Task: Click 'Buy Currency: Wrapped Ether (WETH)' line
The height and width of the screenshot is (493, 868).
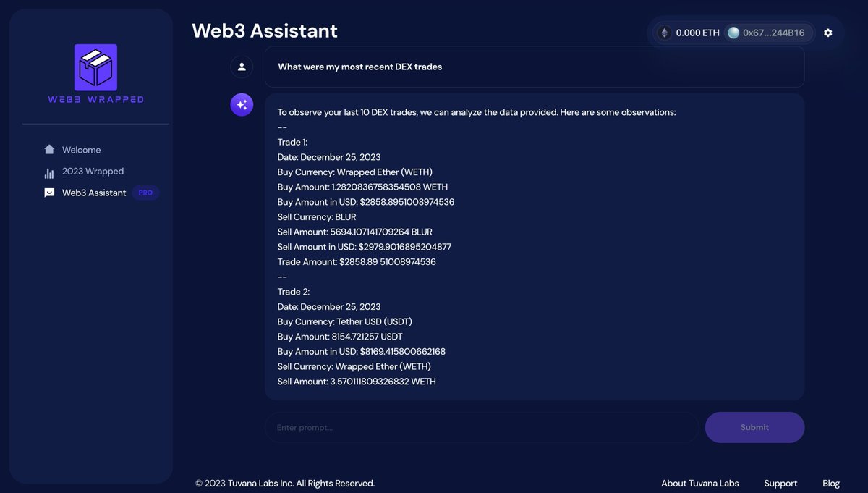Action: tap(355, 172)
